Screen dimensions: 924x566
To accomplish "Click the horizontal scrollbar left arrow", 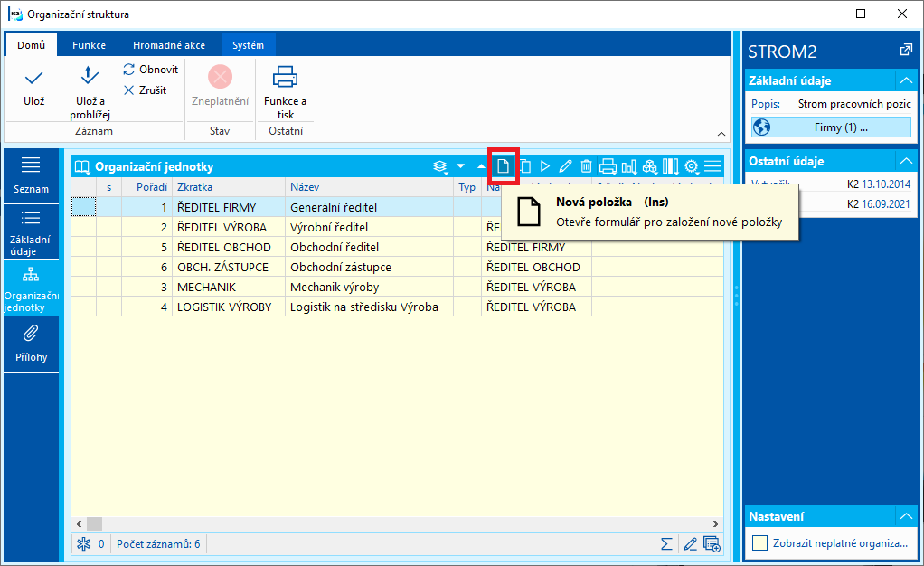I will (x=79, y=524).
